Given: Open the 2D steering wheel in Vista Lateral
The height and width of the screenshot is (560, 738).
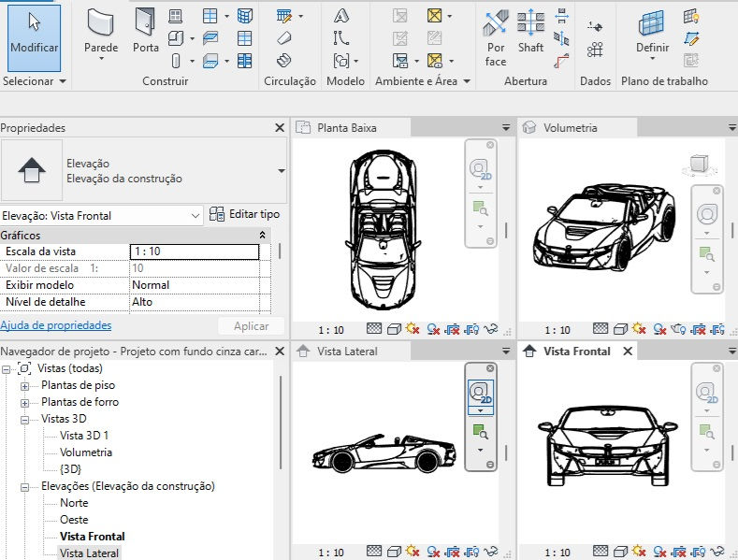Looking at the screenshot, I should (480, 394).
